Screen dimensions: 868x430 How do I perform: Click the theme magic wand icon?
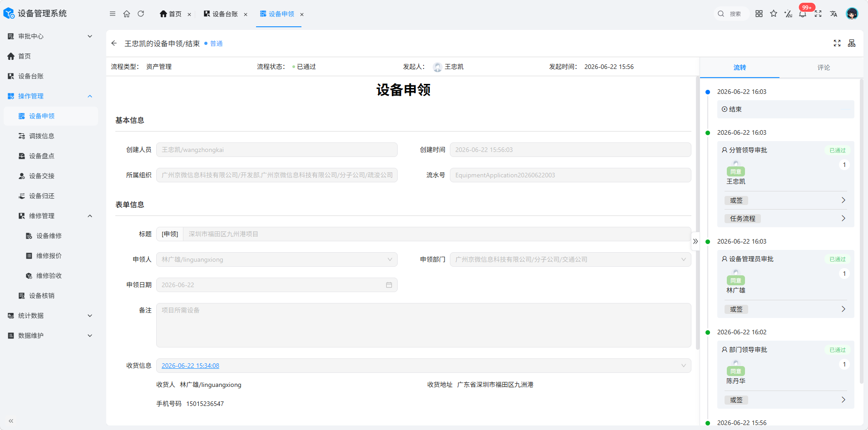tap(788, 14)
